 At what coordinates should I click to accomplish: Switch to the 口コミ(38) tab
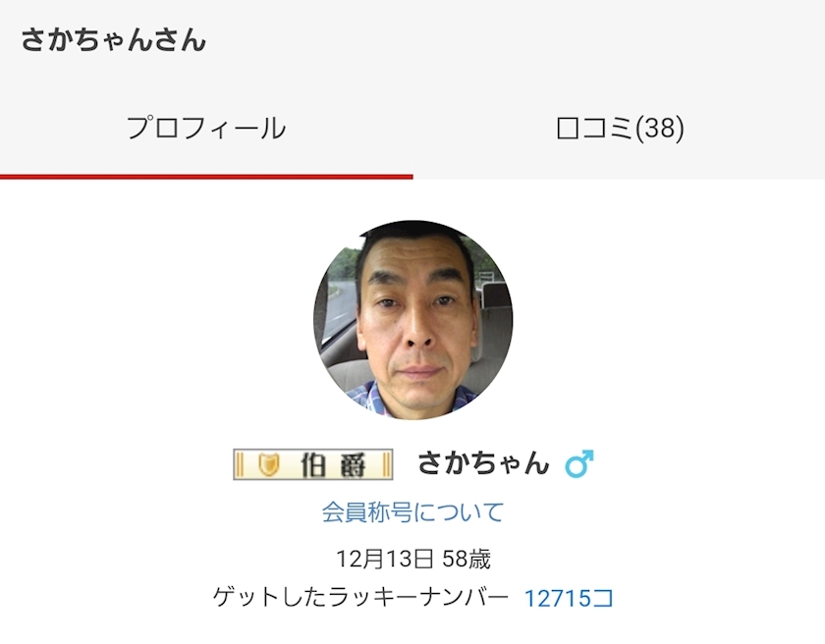620,129
